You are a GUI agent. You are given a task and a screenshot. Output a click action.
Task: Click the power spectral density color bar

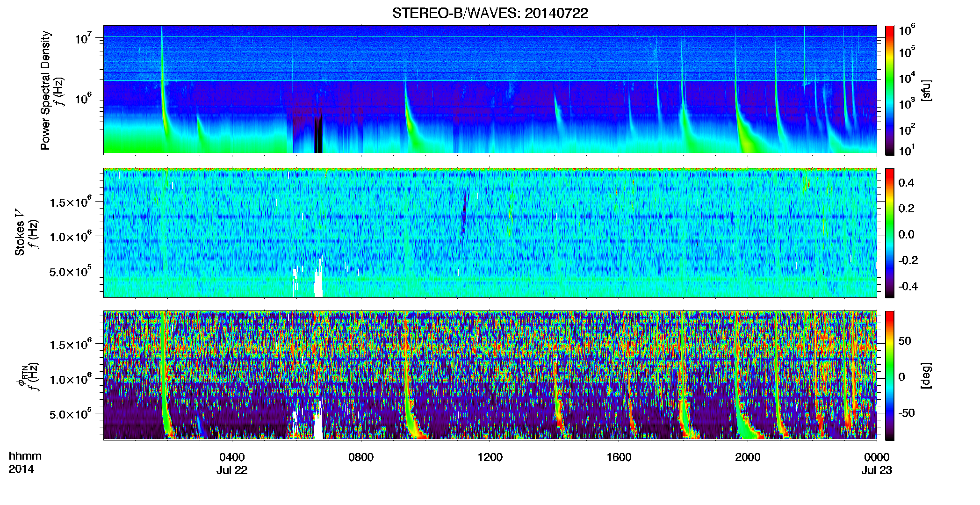tap(890, 90)
